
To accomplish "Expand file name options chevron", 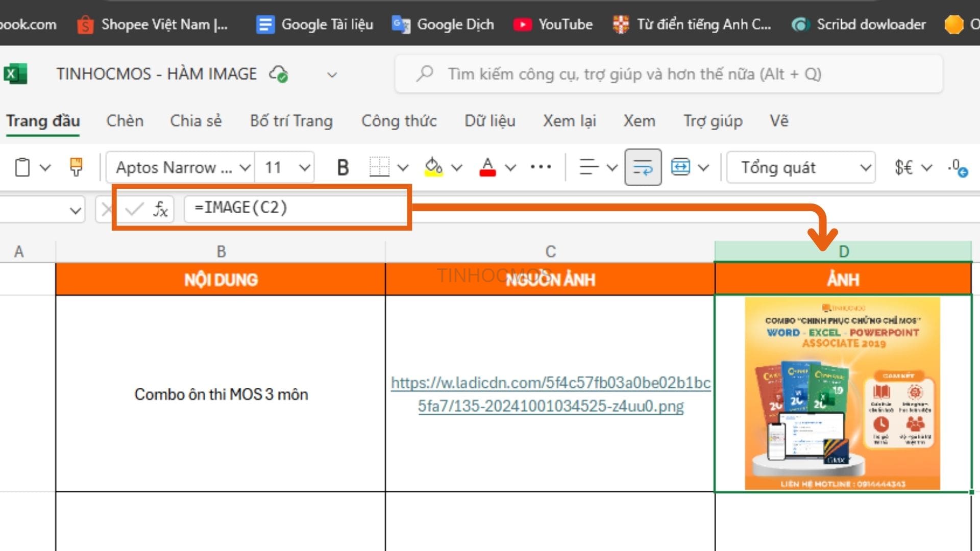I will click(x=332, y=75).
